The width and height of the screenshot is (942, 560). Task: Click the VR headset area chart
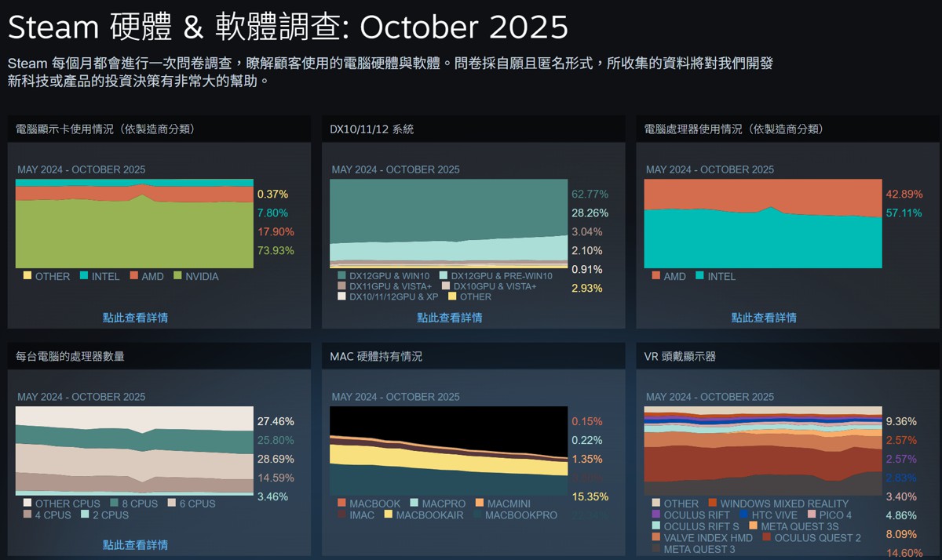click(763, 451)
